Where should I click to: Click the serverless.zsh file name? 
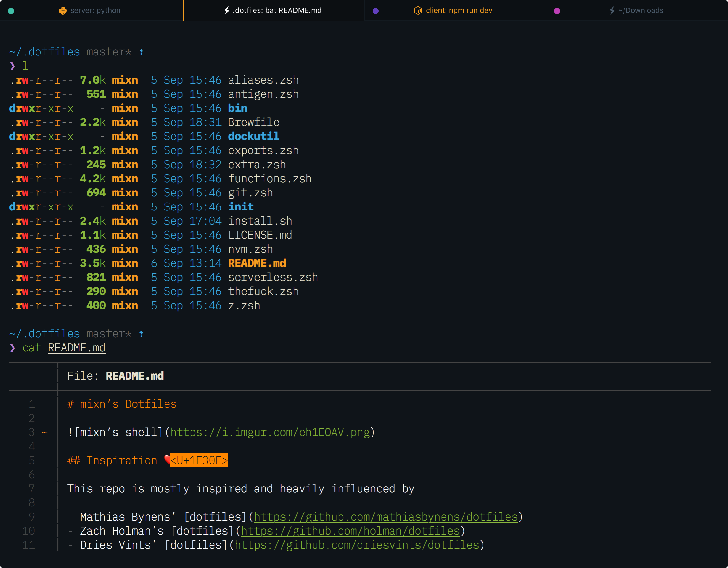pyautogui.click(x=273, y=277)
